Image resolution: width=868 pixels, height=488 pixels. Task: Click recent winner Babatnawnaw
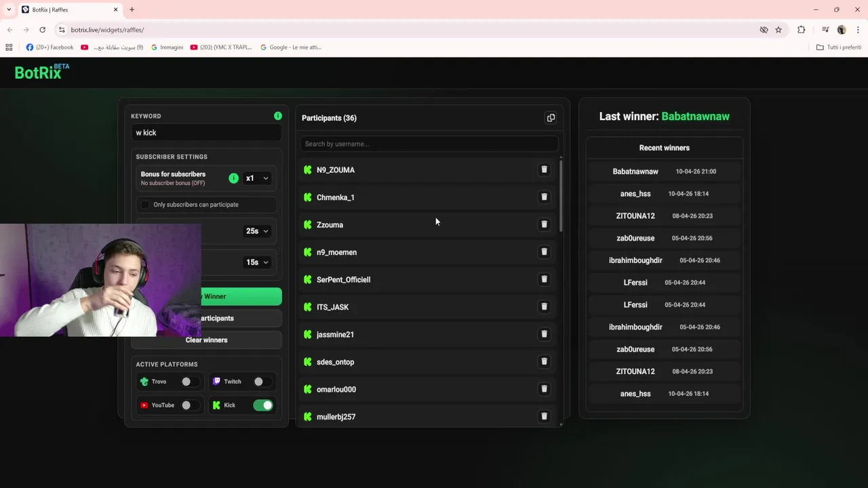point(635,171)
